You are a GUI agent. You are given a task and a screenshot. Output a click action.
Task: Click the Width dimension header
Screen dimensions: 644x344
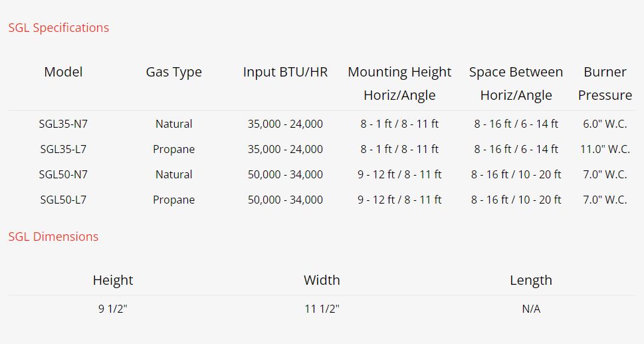point(322,280)
